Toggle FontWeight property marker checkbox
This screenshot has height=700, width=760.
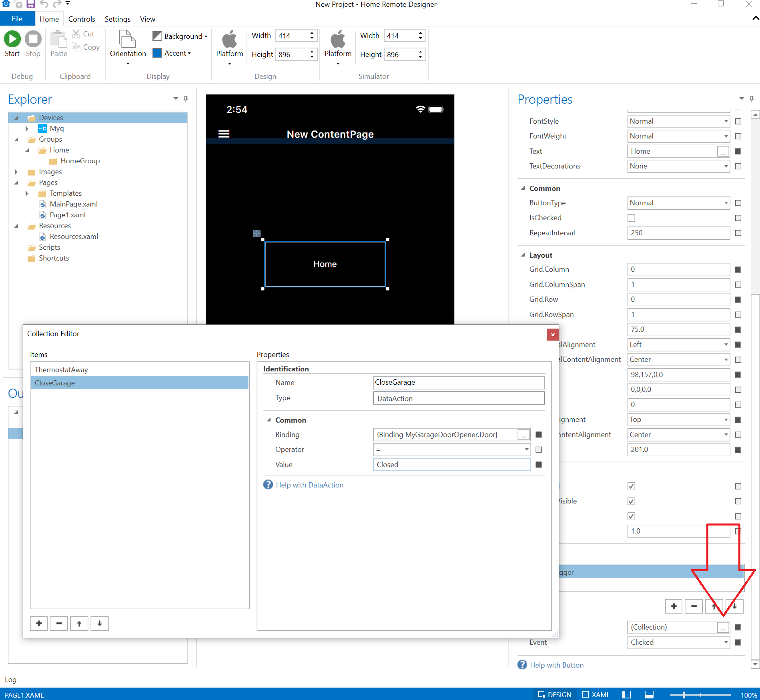738,136
